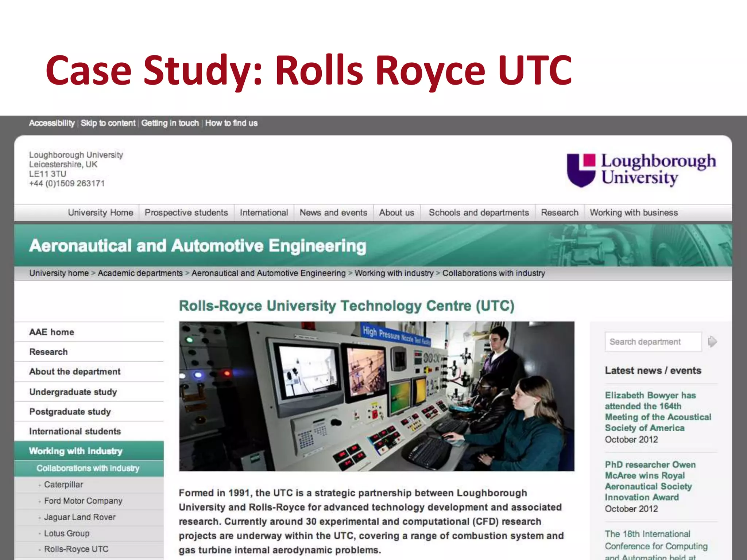The width and height of the screenshot is (747, 560).
Task: Click Aeronautical and Automotive Engineering banner title
Action: click(x=198, y=246)
